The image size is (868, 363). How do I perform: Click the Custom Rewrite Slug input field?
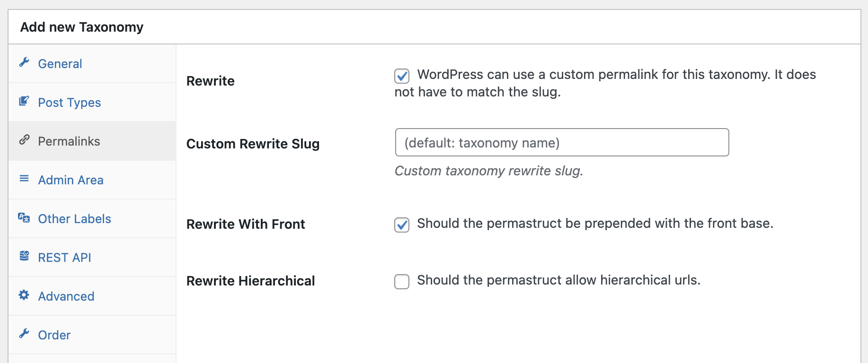click(561, 142)
